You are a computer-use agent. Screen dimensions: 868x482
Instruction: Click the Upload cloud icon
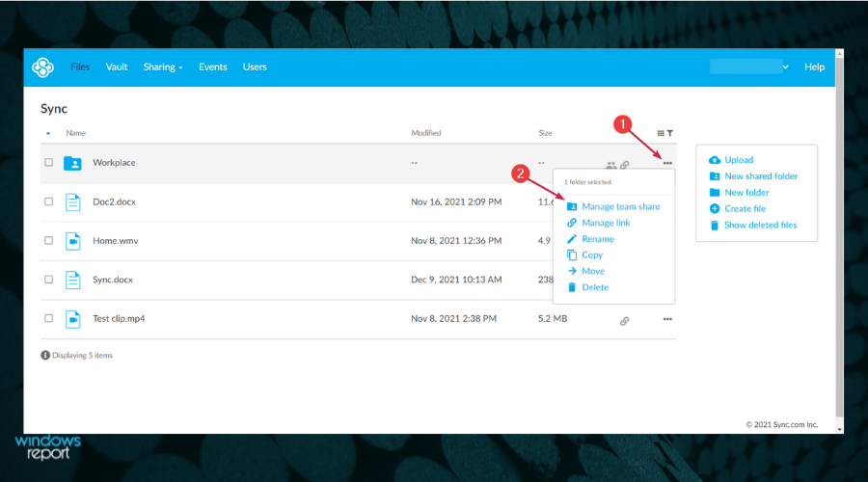point(715,160)
